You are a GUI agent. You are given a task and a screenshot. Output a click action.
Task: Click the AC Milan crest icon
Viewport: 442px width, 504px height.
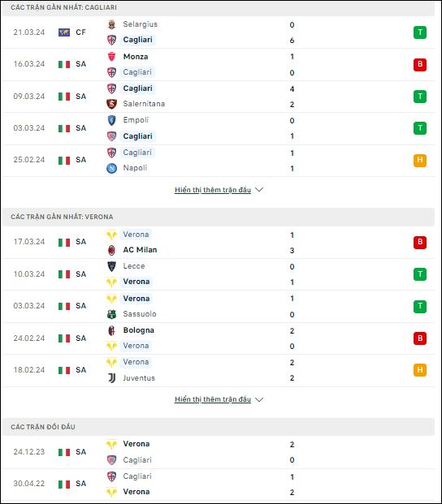point(111,250)
